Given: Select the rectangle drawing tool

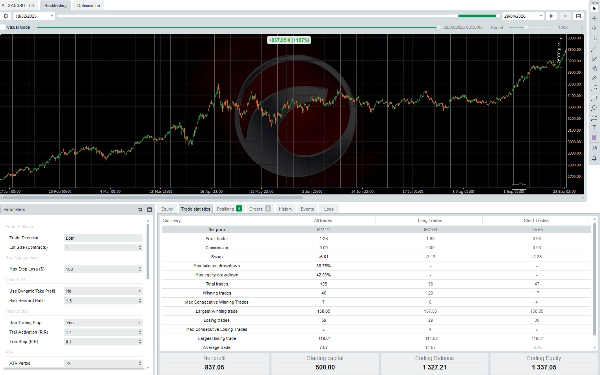Looking at the screenshot, I should (594, 98).
